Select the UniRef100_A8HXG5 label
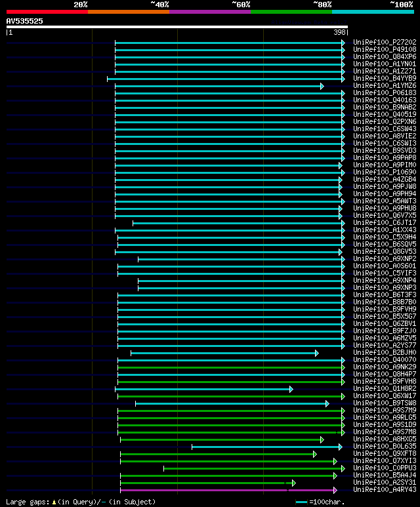 pos(385,439)
